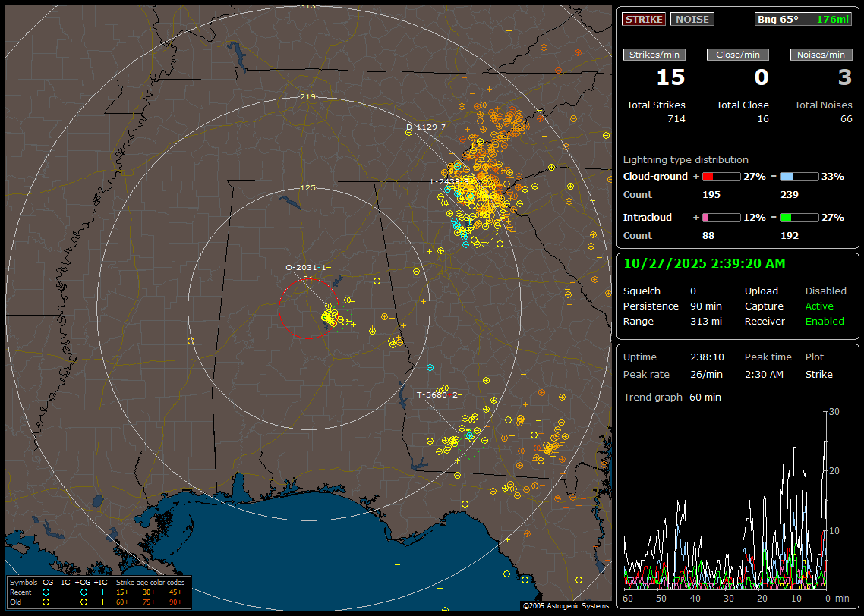
Task: Toggle the Upload status showing Disabled
Action: pyautogui.click(x=825, y=291)
